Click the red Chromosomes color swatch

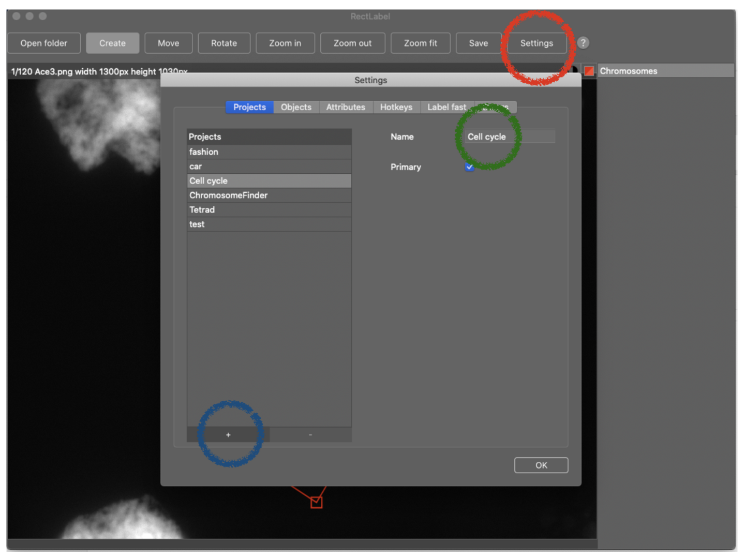(x=589, y=71)
